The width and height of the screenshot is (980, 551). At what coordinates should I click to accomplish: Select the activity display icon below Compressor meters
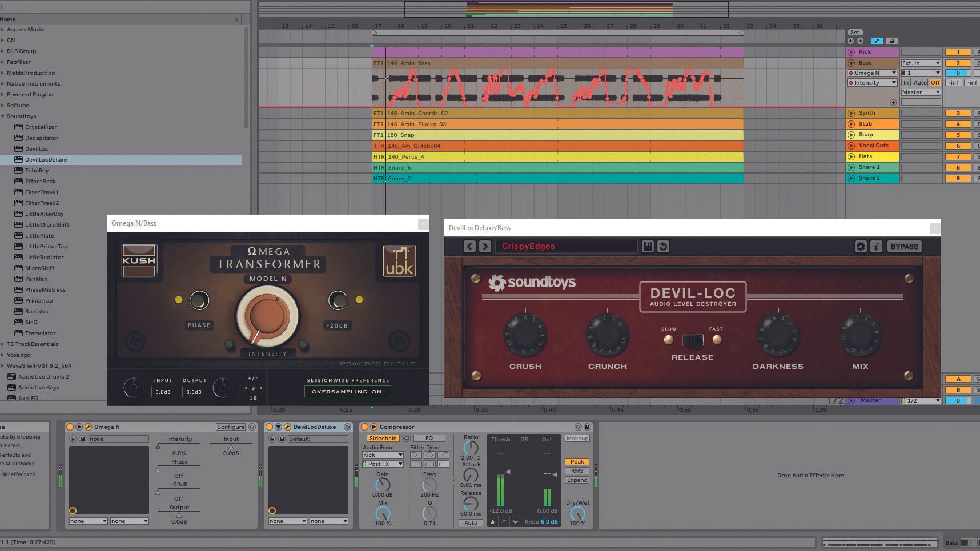[492, 522]
